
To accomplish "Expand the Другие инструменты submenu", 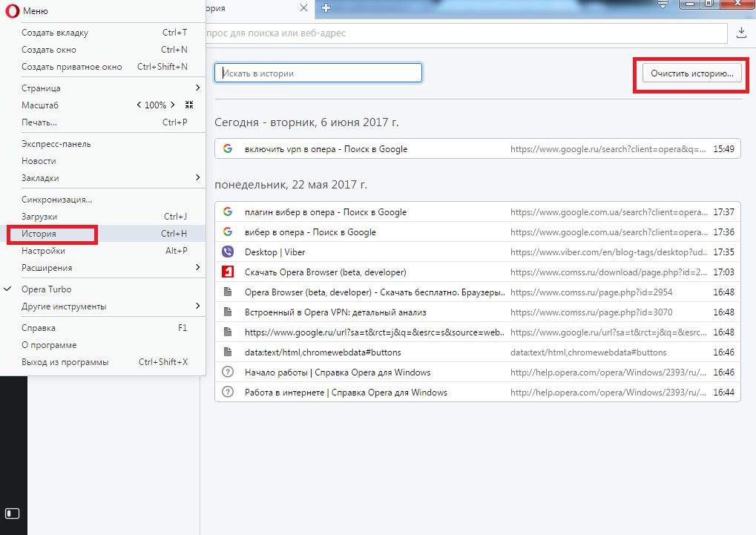I will click(x=197, y=306).
